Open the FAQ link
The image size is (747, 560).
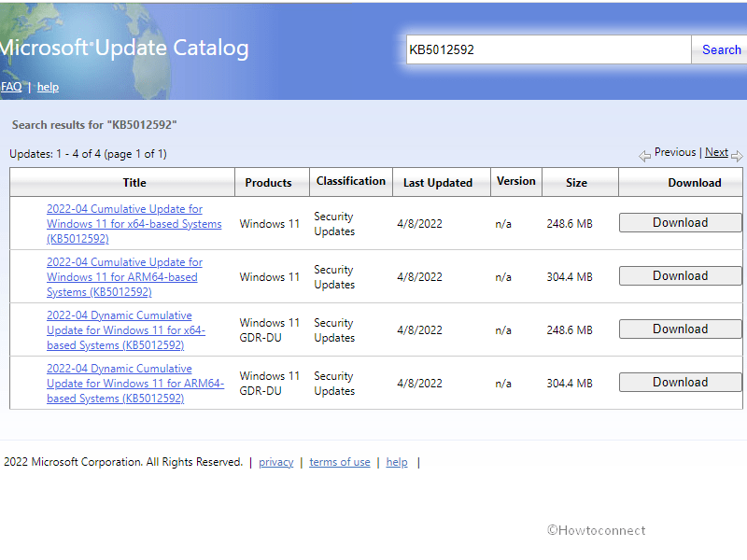(x=11, y=87)
